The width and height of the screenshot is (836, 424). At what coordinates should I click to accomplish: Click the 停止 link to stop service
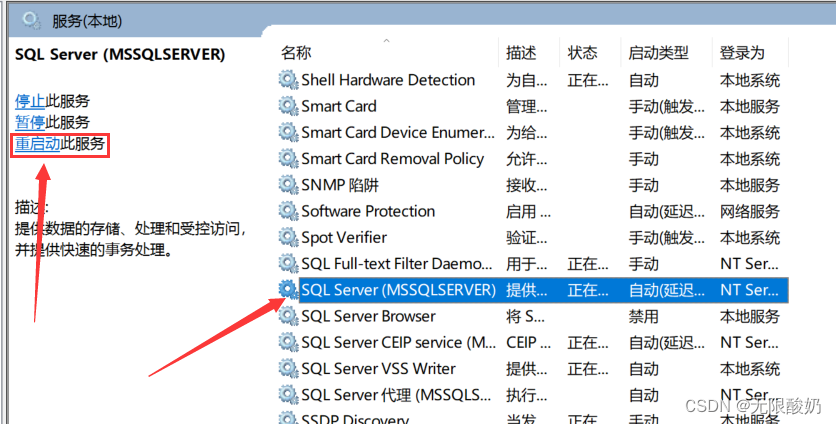coord(30,100)
